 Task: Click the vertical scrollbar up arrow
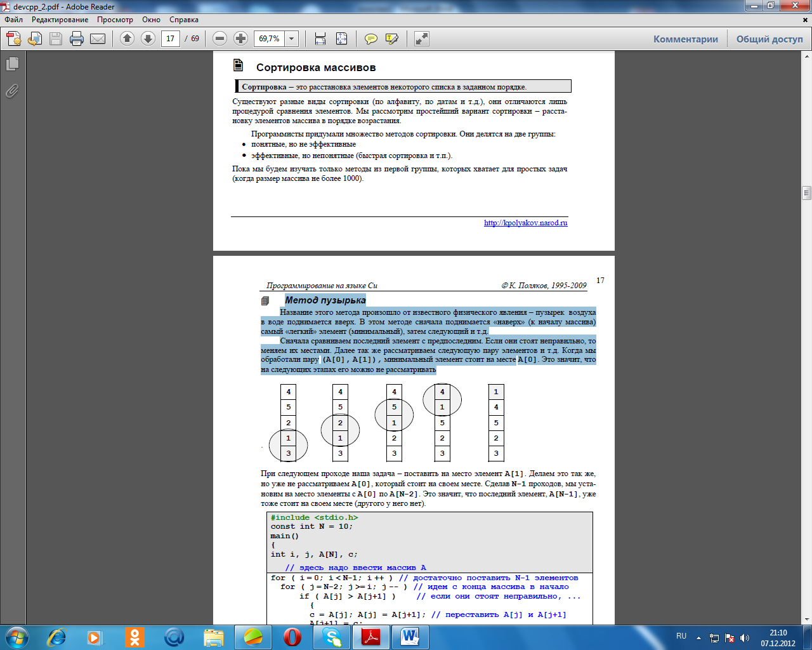807,56
